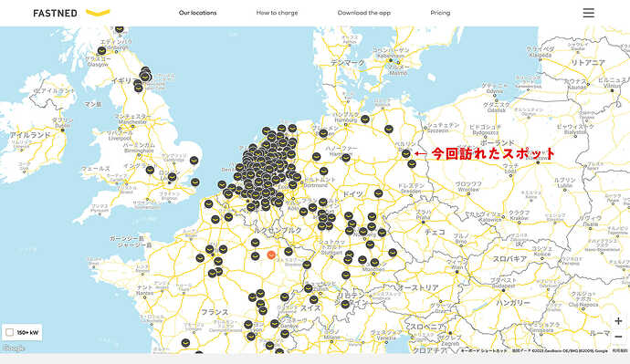Select the station marker near Glasgow

[101, 51]
